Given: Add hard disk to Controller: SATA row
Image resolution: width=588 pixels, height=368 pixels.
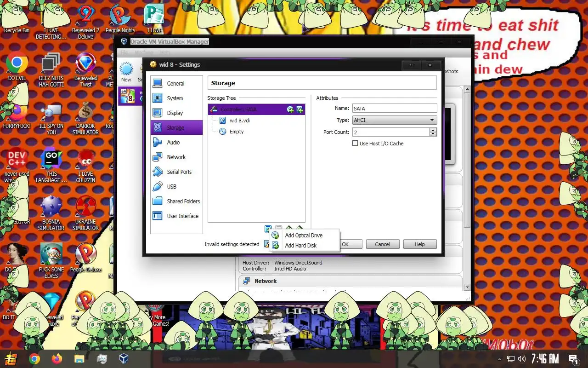Looking at the screenshot, I should 300,109.
